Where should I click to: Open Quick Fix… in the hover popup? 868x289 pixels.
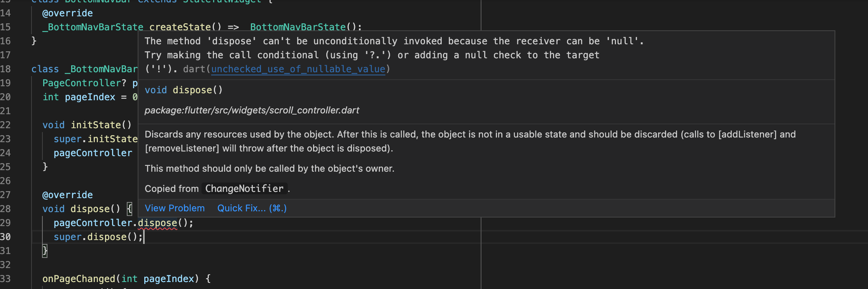click(x=252, y=208)
